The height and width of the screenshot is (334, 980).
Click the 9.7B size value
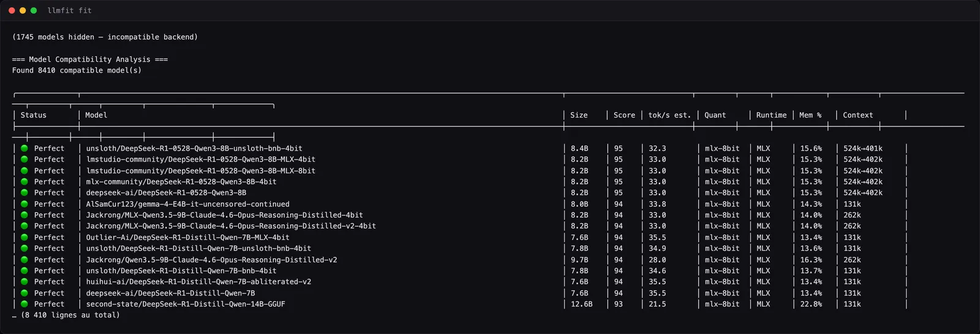[579, 259]
